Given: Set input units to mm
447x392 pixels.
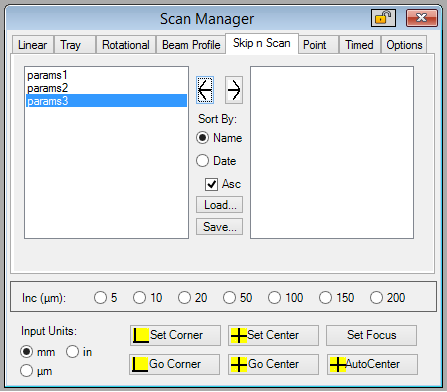Looking at the screenshot, I should click(38, 352).
